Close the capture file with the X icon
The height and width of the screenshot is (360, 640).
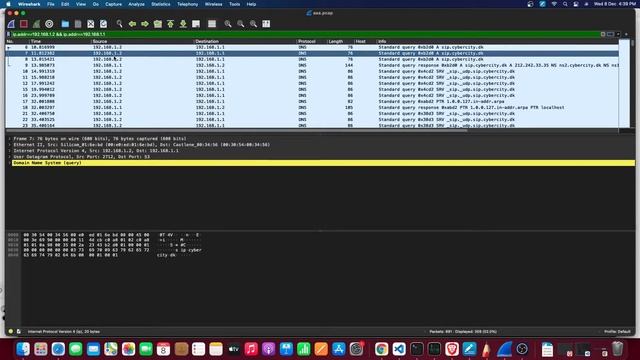point(91,24)
